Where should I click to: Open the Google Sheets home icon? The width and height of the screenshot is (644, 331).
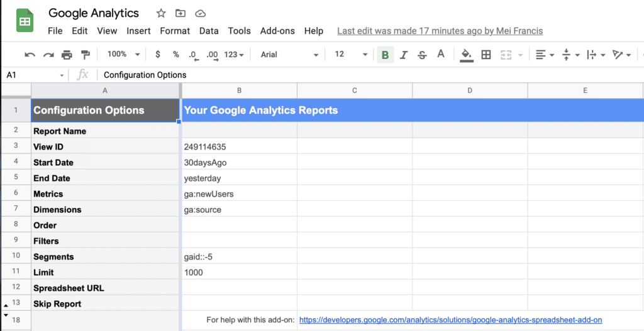25,20
